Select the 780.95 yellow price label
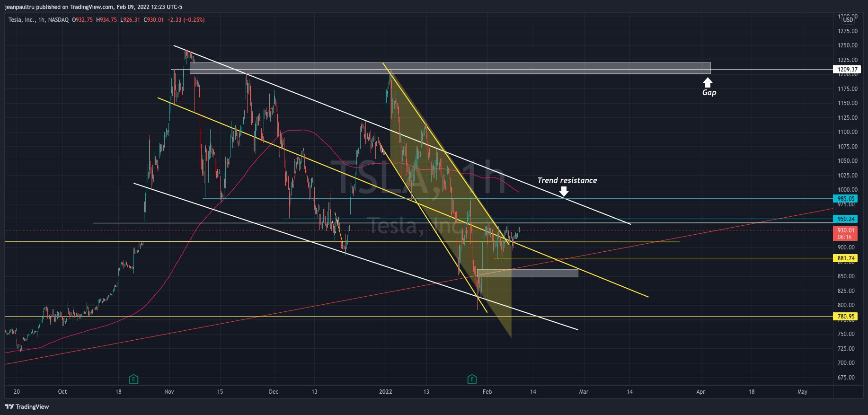This screenshot has width=868, height=415. tap(845, 317)
